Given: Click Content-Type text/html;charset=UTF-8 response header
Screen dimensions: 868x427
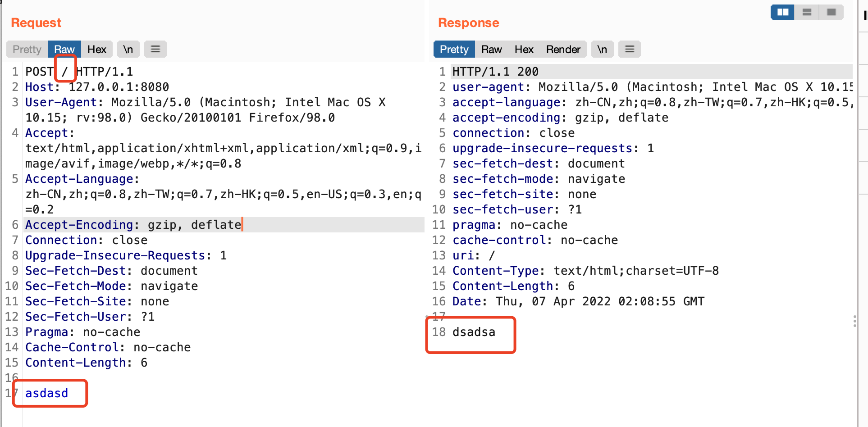Looking at the screenshot, I should 586,271.
